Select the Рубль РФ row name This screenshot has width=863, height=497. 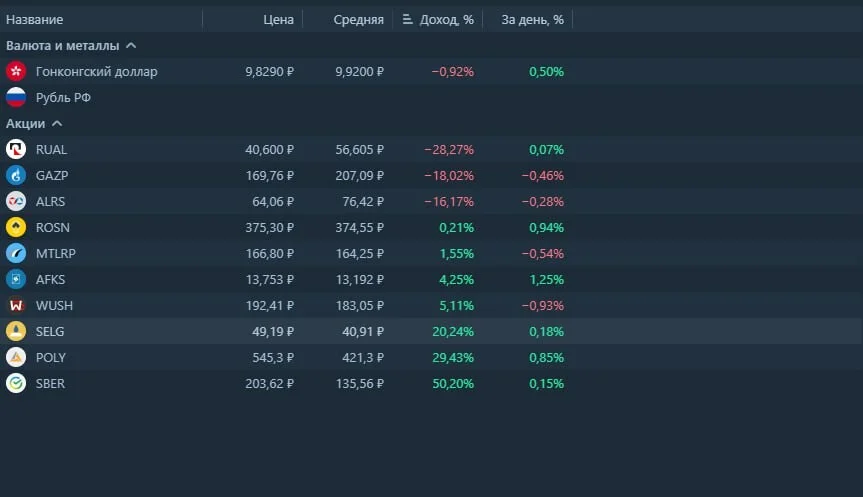pos(63,97)
